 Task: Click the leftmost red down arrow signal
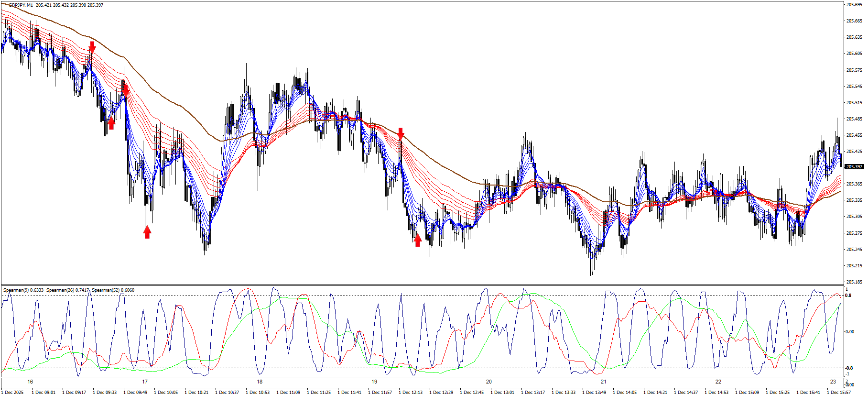(x=92, y=47)
